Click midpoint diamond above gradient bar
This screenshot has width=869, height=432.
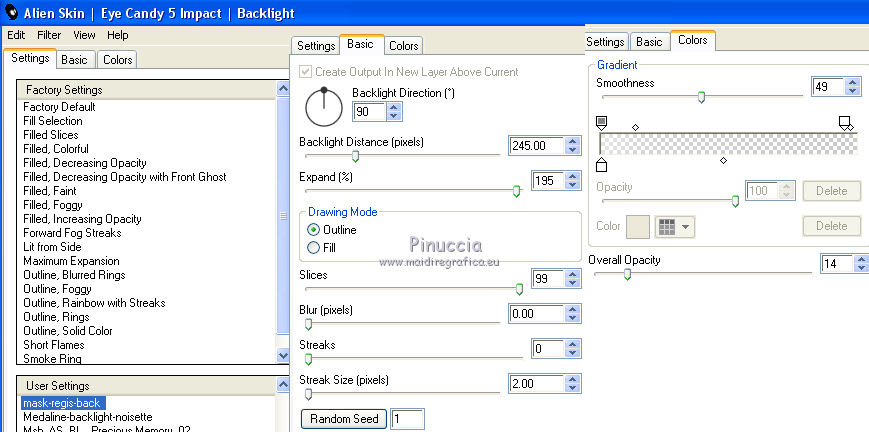coord(636,128)
